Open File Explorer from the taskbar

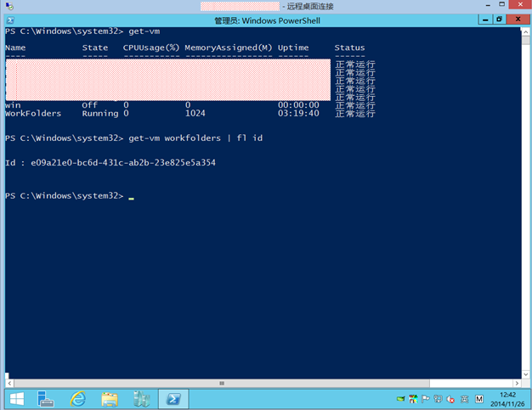point(110,398)
